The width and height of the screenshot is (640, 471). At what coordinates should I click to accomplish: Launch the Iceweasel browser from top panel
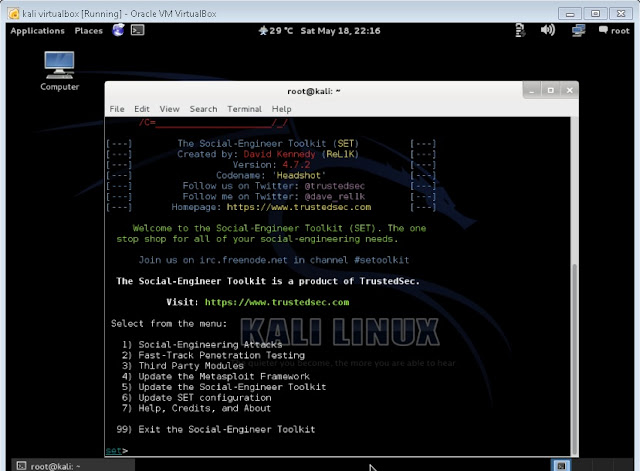click(x=118, y=30)
